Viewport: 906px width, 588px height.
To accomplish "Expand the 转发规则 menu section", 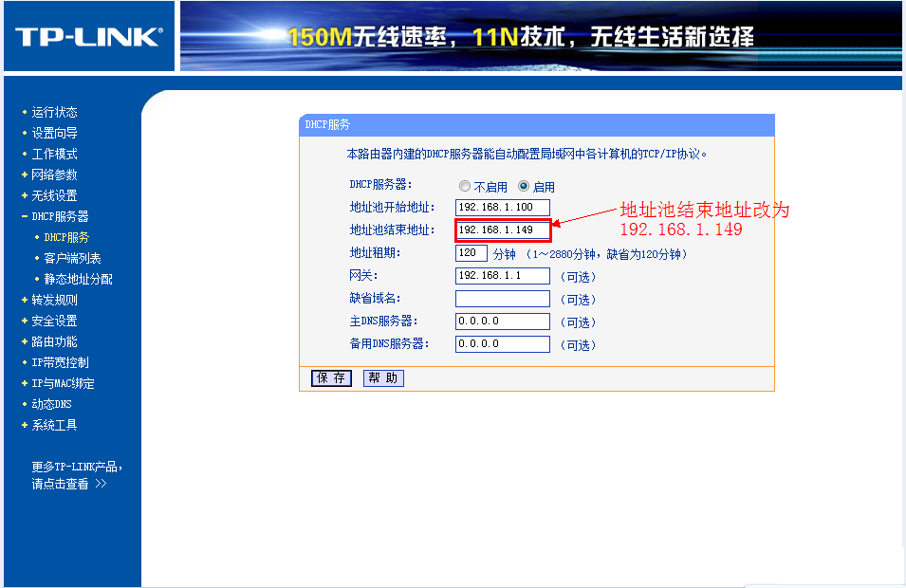I will [x=54, y=300].
